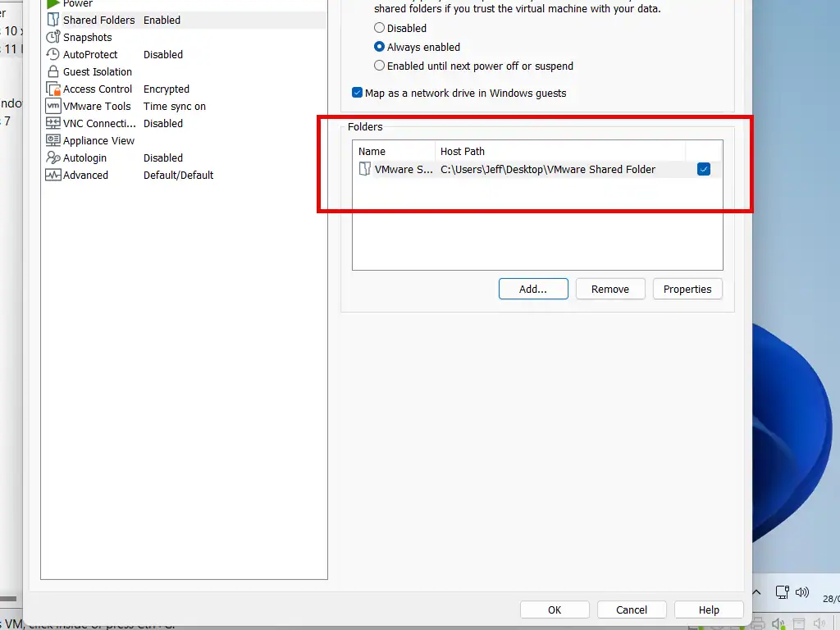This screenshot has height=630, width=840.
Task: Click the VNC Connections icon
Action: pyautogui.click(x=53, y=123)
